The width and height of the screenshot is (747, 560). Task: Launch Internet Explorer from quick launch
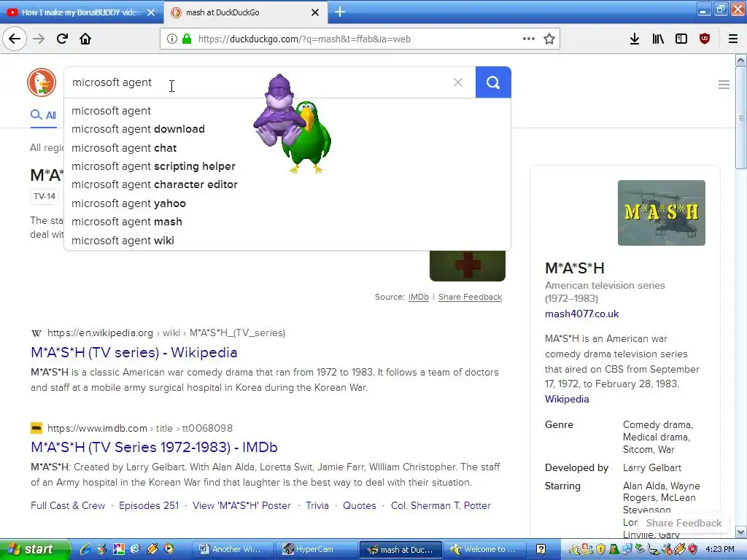(x=86, y=550)
